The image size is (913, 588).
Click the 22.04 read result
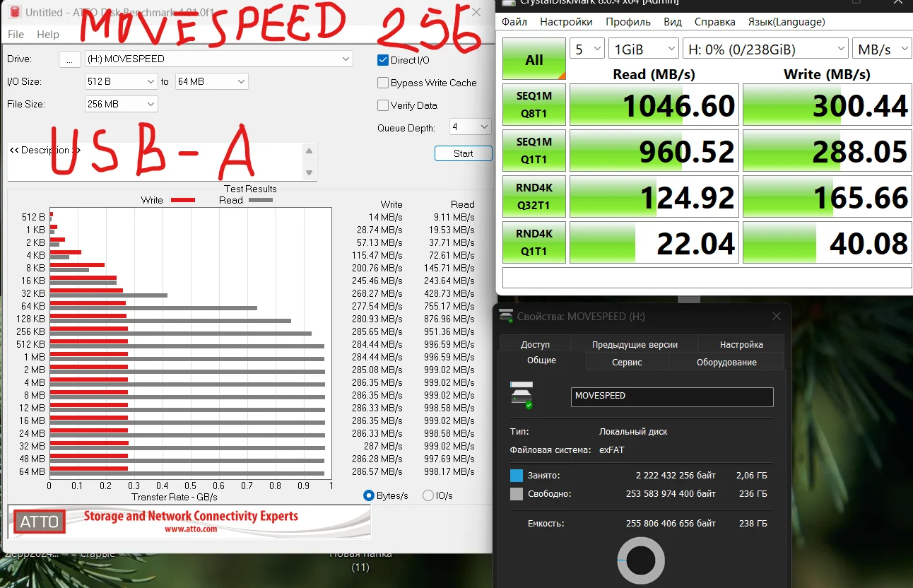pyautogui.click(x=654, y=243)
